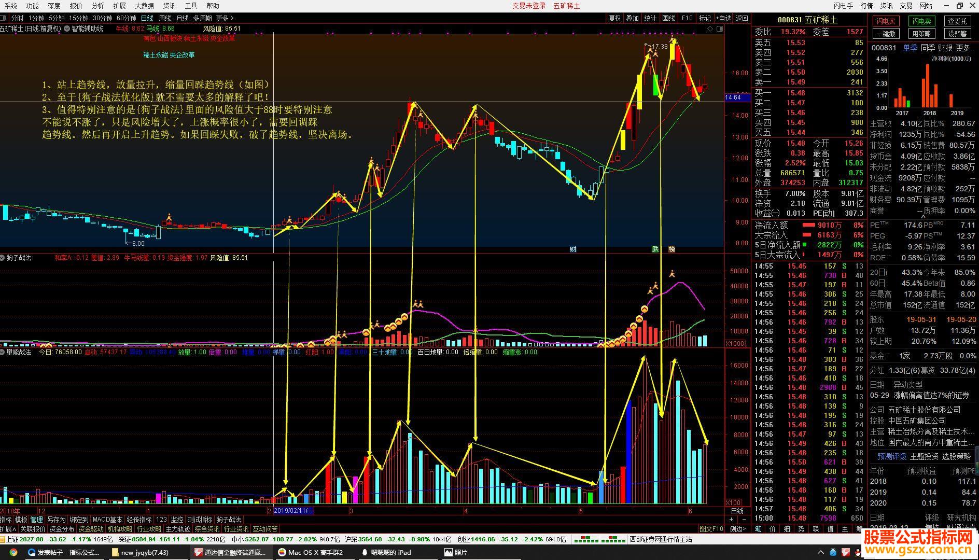The width and height of the screenshot is (979, 560).
Task: Click the green connection status bars icon
Action: click(600, 539)
